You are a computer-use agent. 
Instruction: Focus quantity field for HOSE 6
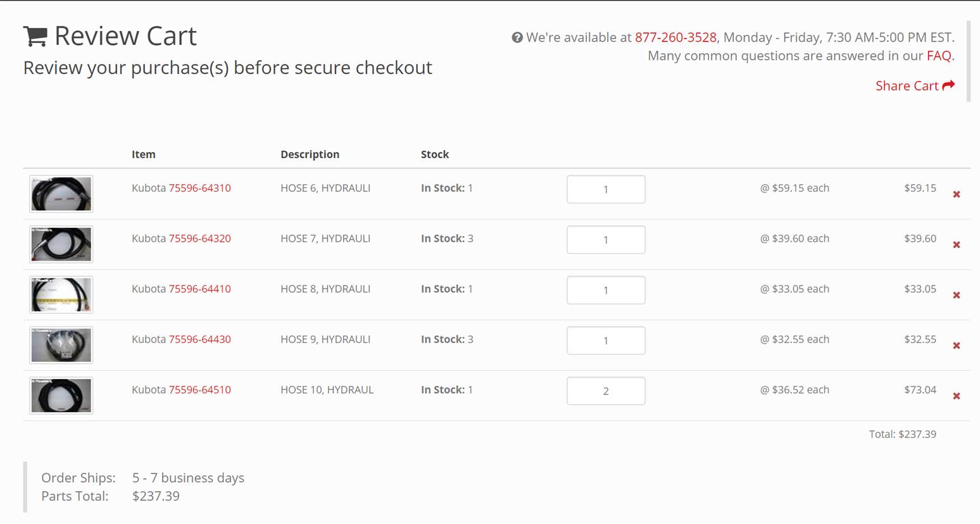(606, 189)
